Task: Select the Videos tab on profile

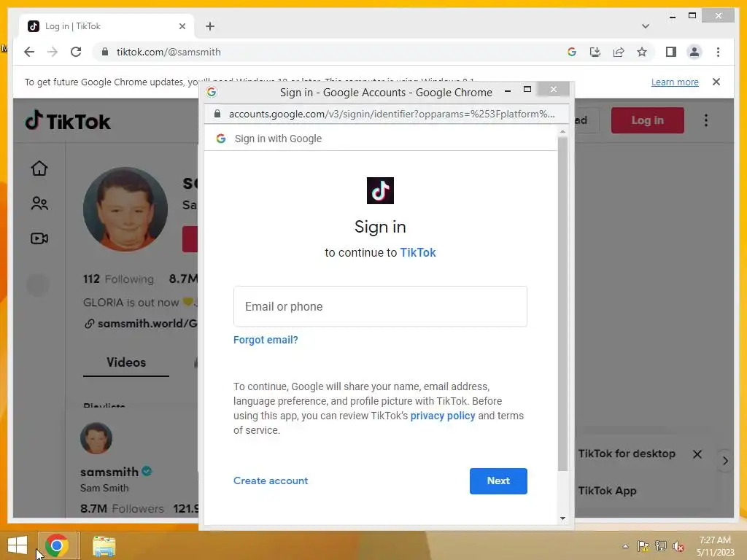Action: 125,362
